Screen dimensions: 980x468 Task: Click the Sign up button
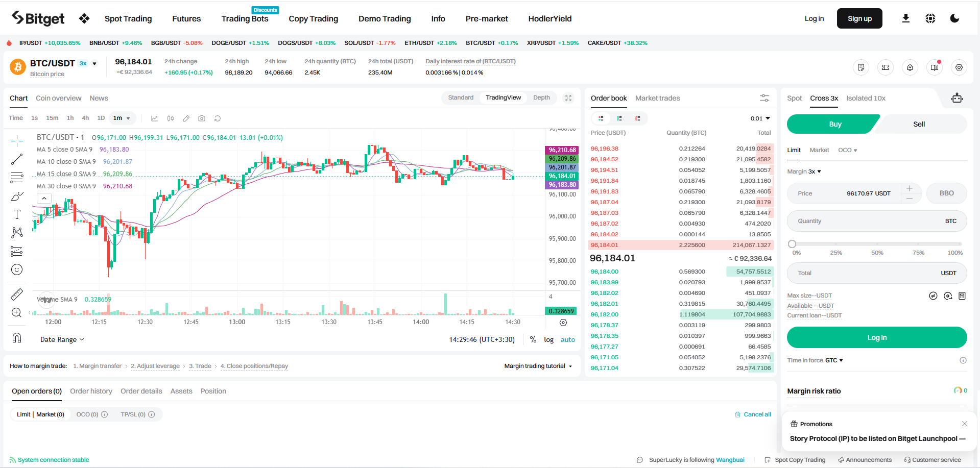coord(859,18)
